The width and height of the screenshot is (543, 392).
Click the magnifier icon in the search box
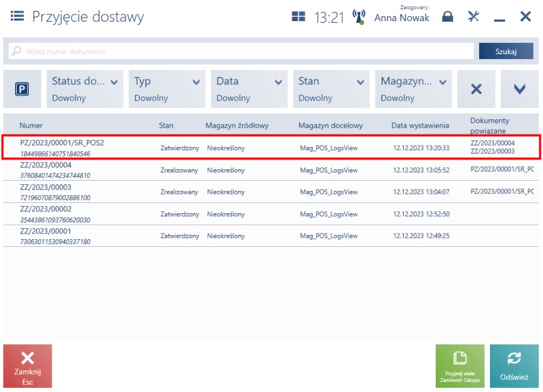point(16,51)
